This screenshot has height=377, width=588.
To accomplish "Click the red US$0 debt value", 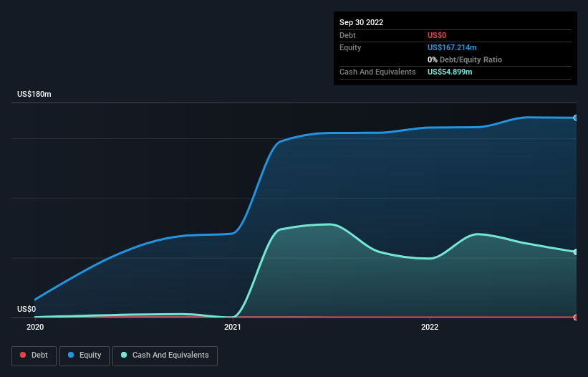I will pos(437,35).
